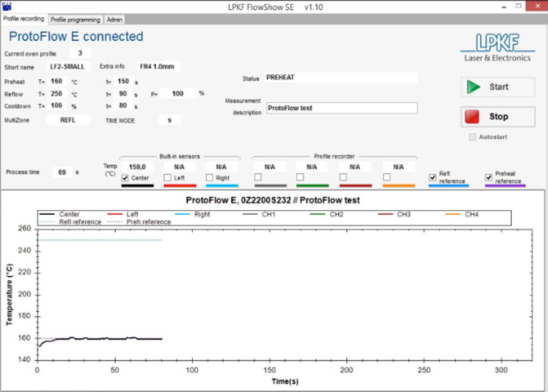Click the Reflow temperature value 250
Screen dimensions: 548x392
[x=56, y=94]
